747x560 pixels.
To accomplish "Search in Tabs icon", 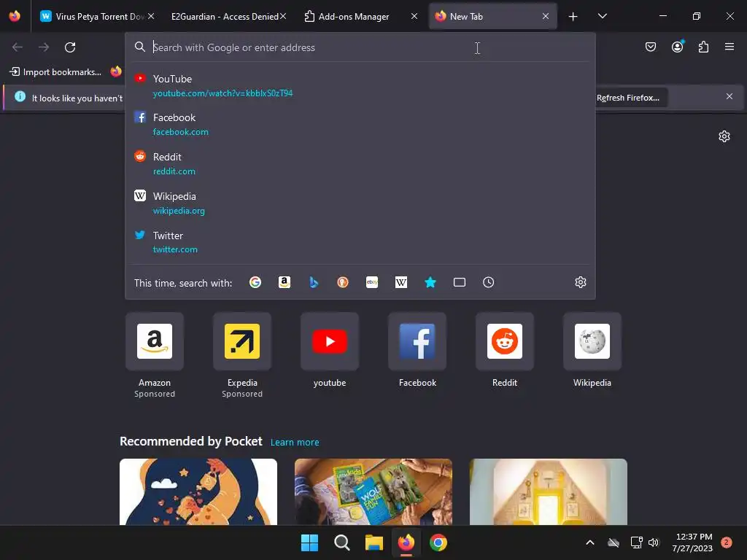I will [x=460, y=282].
